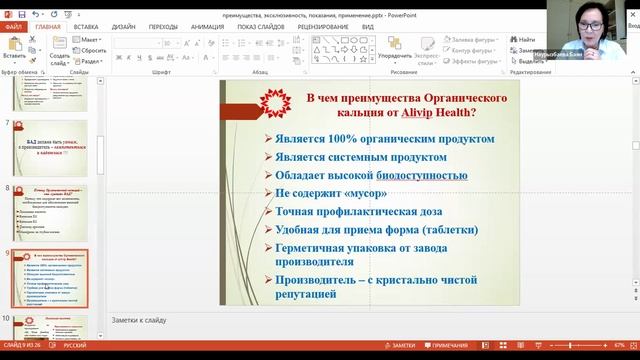640x360 pixels.
Task: Open Shape Fill (Заливка фигуры) dropdown
Action: (471, 40)
